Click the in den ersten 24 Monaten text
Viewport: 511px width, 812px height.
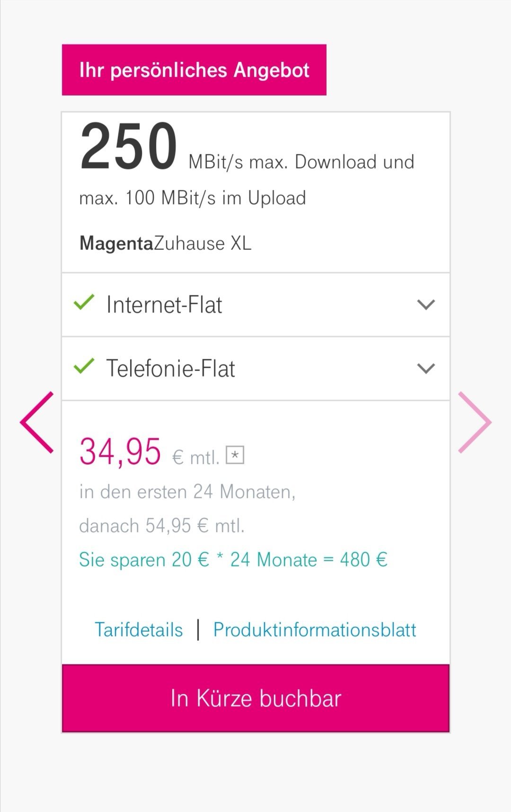[187, 492]
